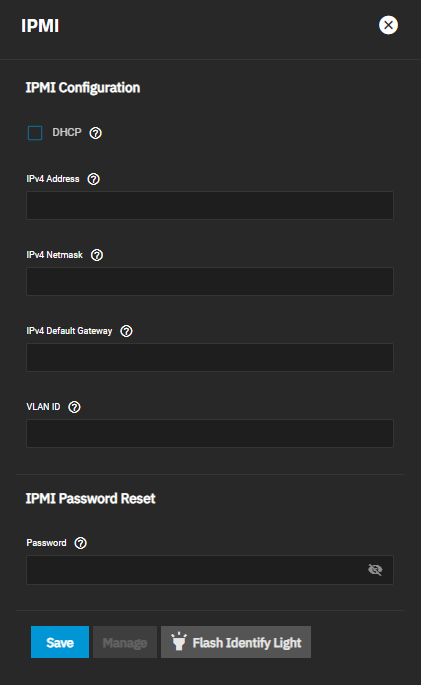Click the Flash Identify Light button
Viewport: 421px width, 685px height.
point(236,642)
